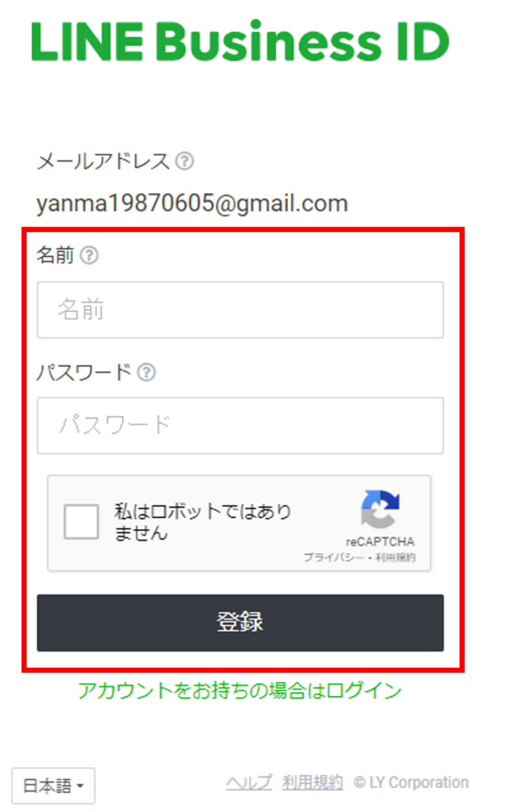Image resolution: width=505 pixels, height=812 pixels.
Task: Focus the パスワード input field
Action: point(240,426)
